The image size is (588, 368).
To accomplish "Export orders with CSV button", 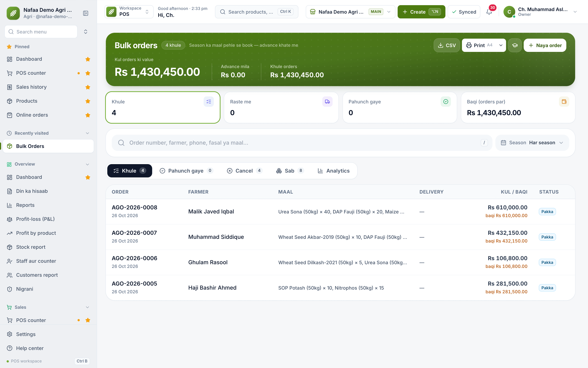I will pyautogui.click(x=447, y=45).
